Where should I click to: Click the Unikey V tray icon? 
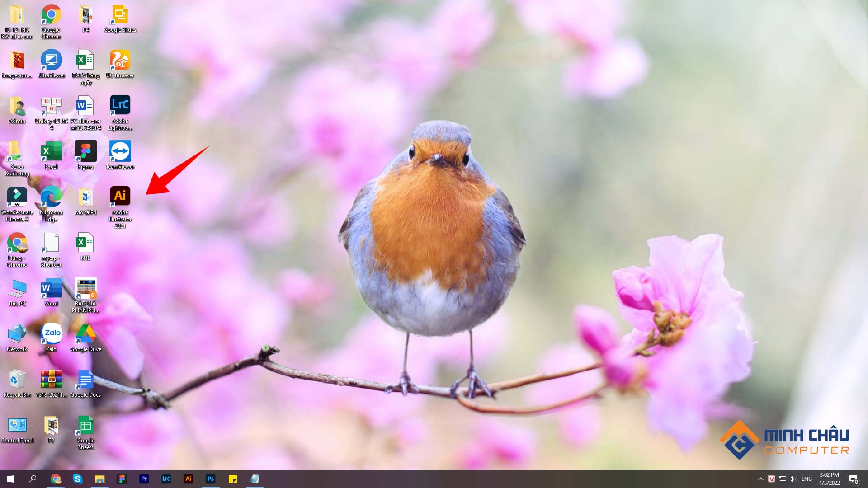point(772,479)
